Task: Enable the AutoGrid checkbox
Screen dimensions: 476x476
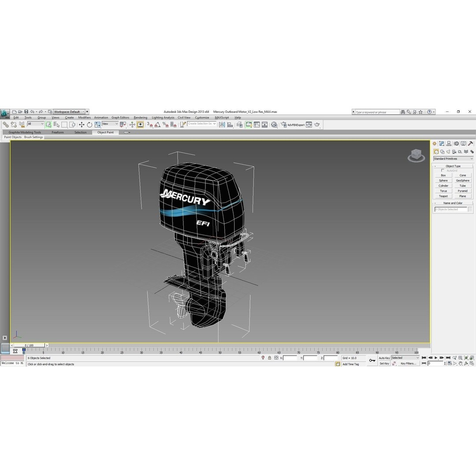Action: pyautogui.click(x=443, y=171)
